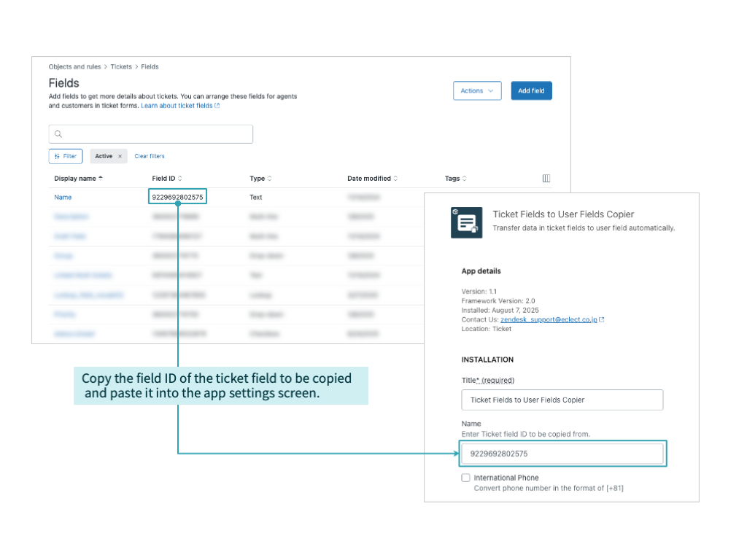
Task: Navigate to Tickets in the breadcrumb
Action: point(120,66)
